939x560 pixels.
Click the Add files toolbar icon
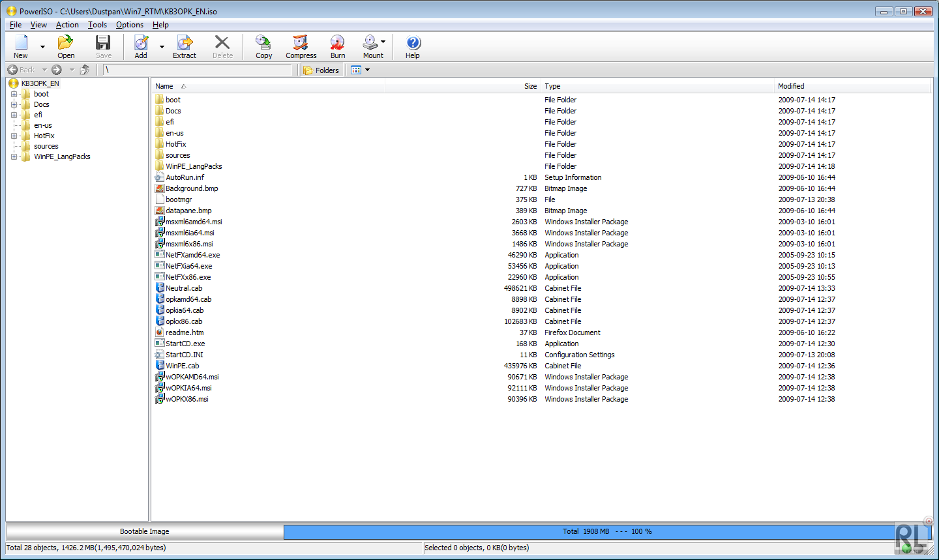141,43
